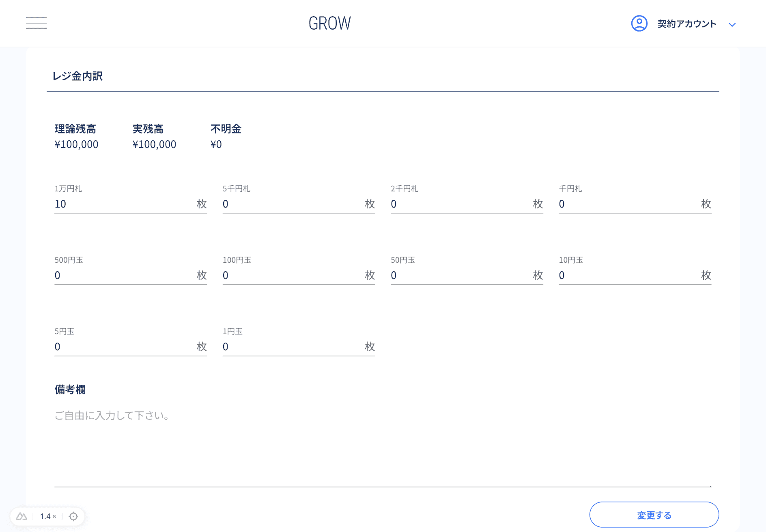766x532 pixels.
Task: Click the user account avatar icon
Action: [639, 24]
